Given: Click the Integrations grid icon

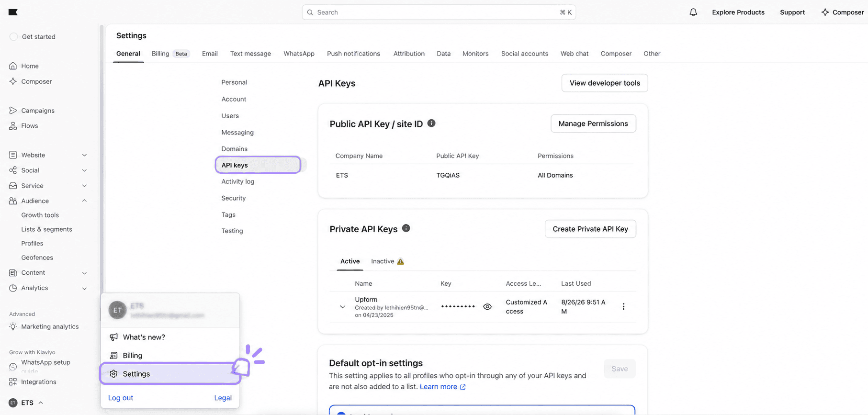Looking at the screenshot, I should [x=13, y=382].
